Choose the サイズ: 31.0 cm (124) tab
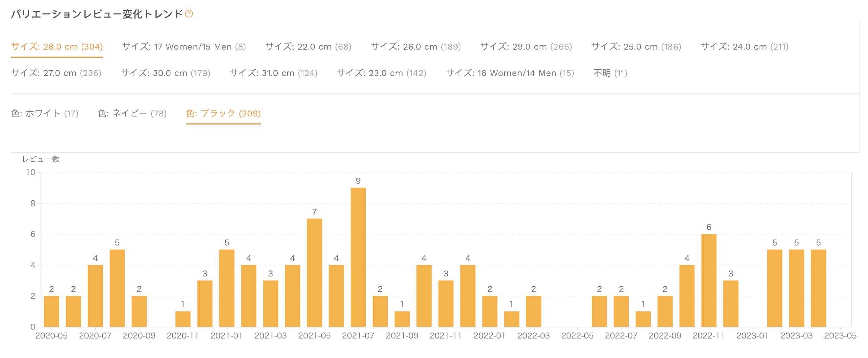The height and width of the screenshot is (358, 868). 273,73
